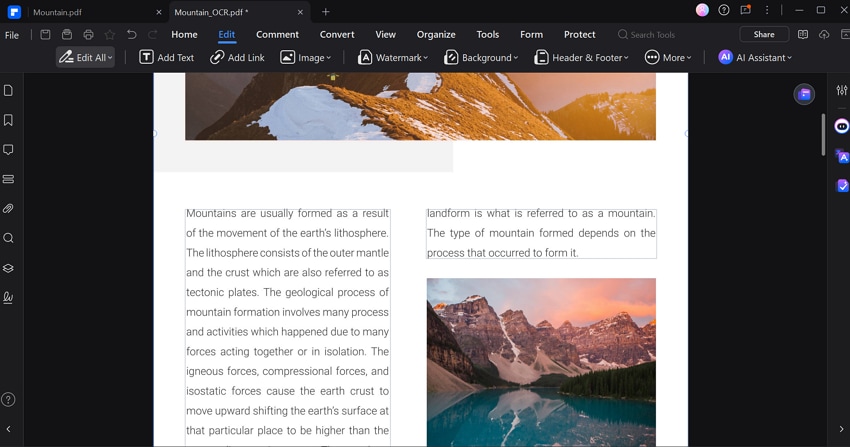Expand right sidebar with bottom arrow
Image resolution: width=850 pixels, height=447 pixels.
841,429
